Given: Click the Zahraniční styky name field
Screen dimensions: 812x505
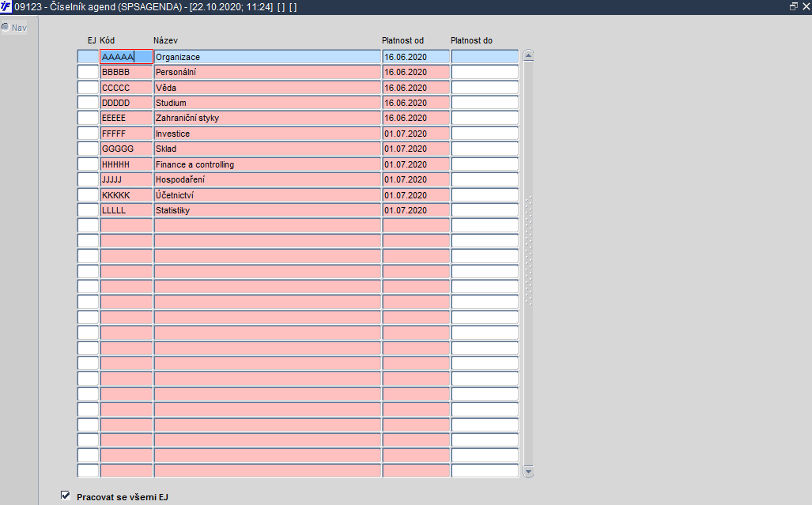Looking at the screenshot, I should tap(267, 118).
